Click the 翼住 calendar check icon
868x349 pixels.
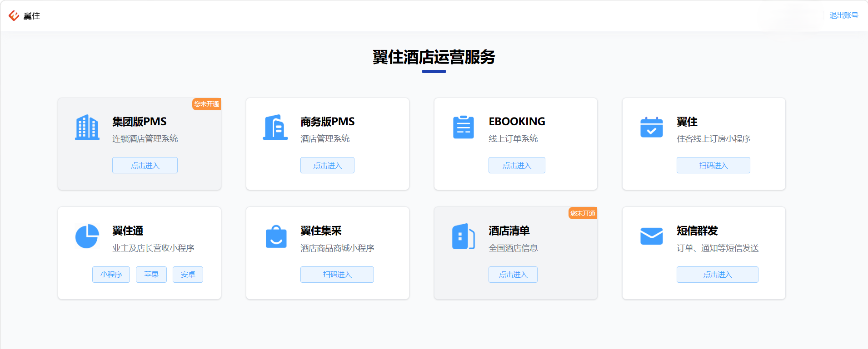point(652,127)
